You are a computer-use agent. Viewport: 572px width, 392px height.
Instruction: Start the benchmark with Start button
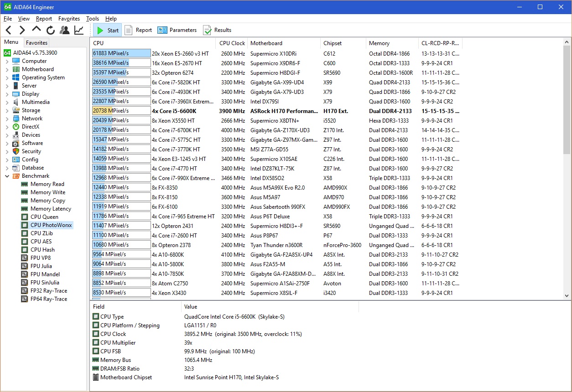108,31
